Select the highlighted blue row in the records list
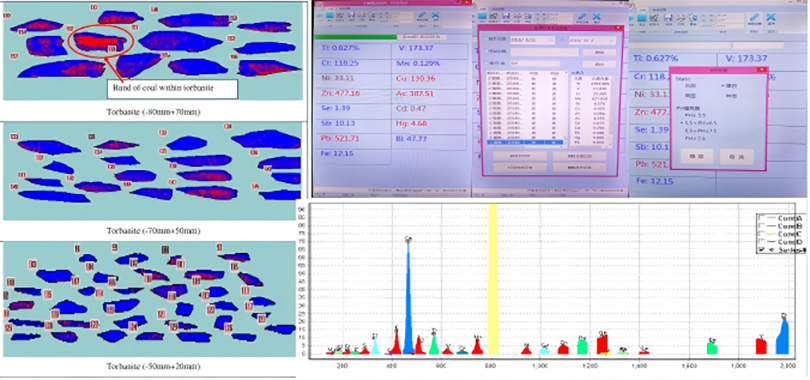 point(525,142)
